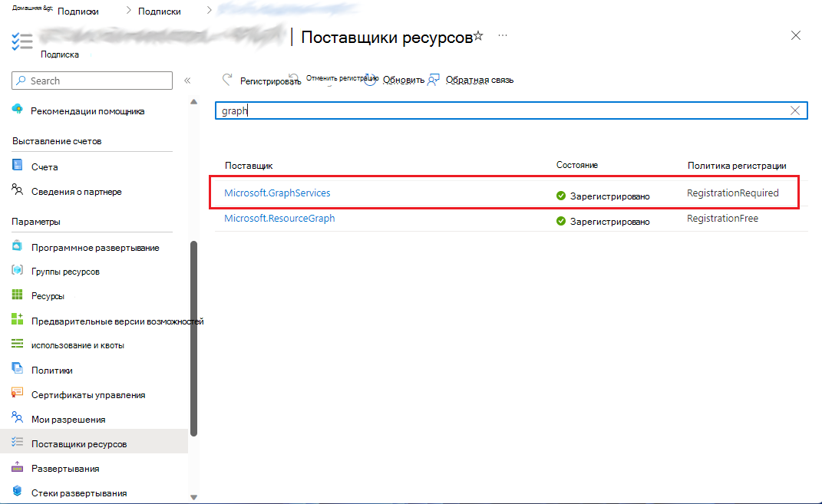
Task: Select the Мои разрешения people icon
Action: click(x=18, y=419)
